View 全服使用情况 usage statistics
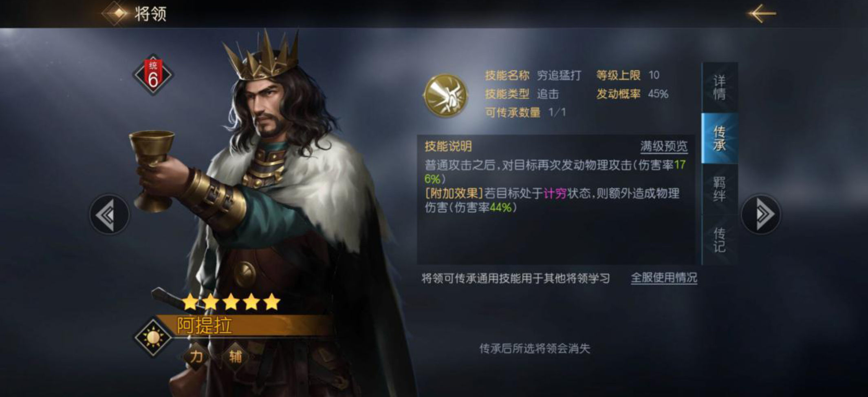Screen dimensions: 868x397 coord(664,278)
